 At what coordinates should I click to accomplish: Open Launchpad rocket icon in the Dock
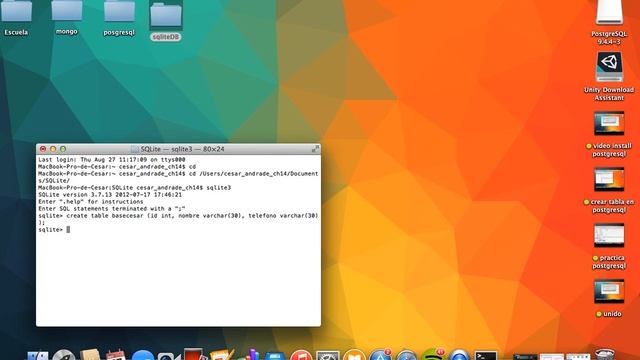point(64,355)
